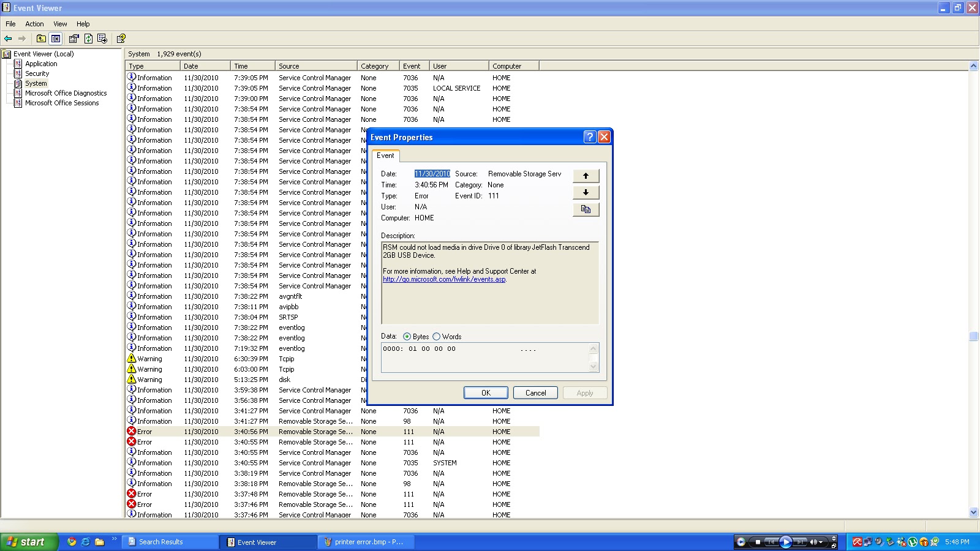This screenshot has height=551, width=980.
Task: Select Microsoft Office Diagnostics log
Action: pos(66,93)
